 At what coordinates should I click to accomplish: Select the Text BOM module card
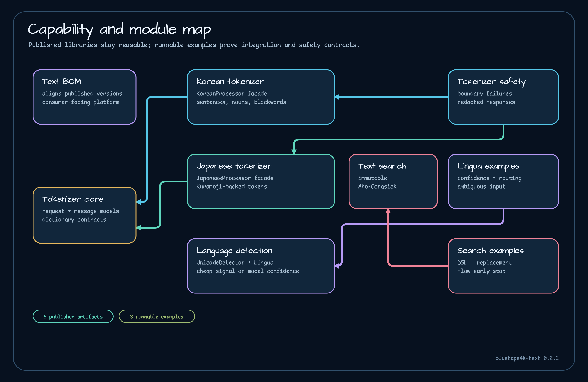click(x=85, y=97)
